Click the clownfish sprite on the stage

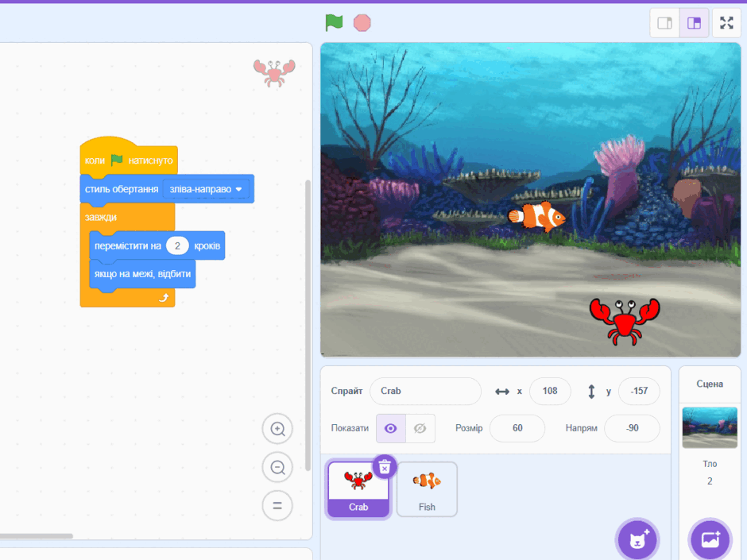pyautogui.click(x=537, y=217)
